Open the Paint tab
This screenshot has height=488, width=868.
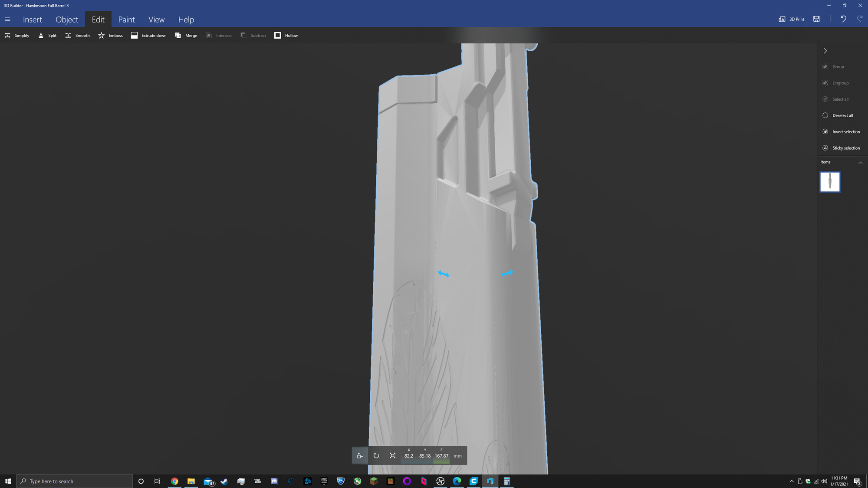tap(126, 20)
